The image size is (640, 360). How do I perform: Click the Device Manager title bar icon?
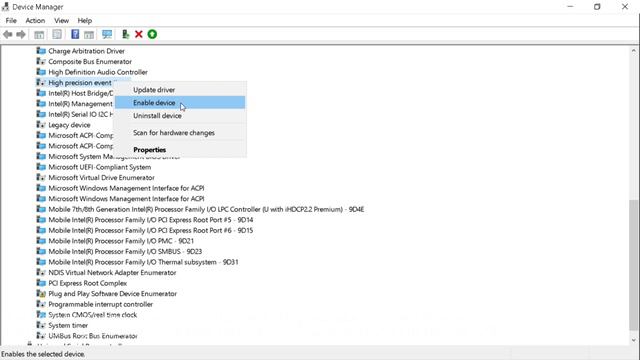(x=5, y=7)
